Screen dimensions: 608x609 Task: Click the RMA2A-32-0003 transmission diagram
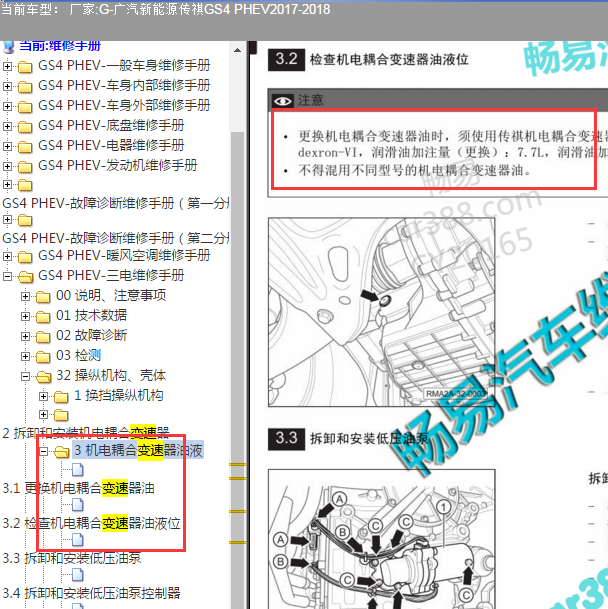point(381,312)
